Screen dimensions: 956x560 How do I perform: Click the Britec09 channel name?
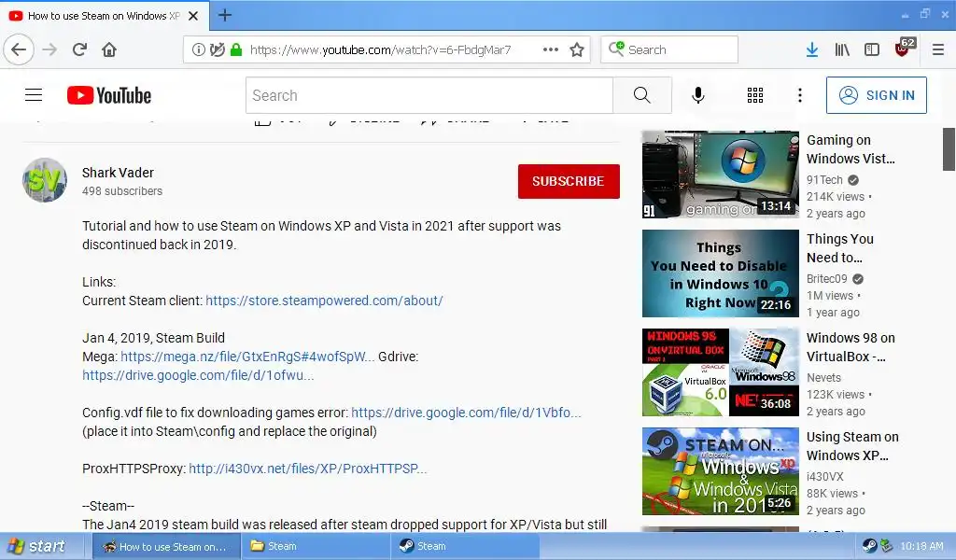(x=827, y=278)
